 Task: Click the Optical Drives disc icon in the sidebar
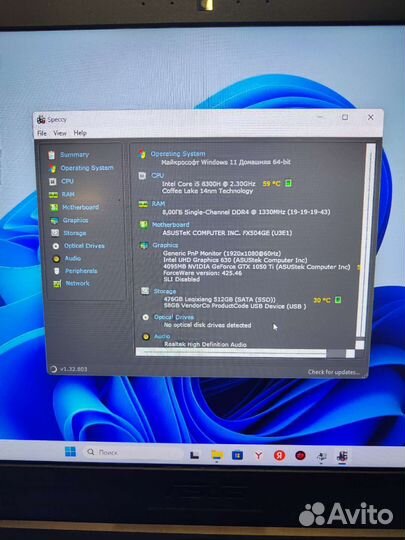pyautogui.click(x=56, y=246)
